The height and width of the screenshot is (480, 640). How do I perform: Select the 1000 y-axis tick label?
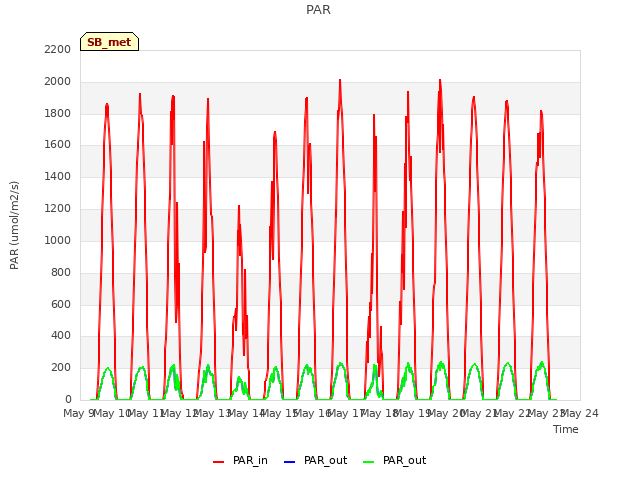(x=58, y=240)
